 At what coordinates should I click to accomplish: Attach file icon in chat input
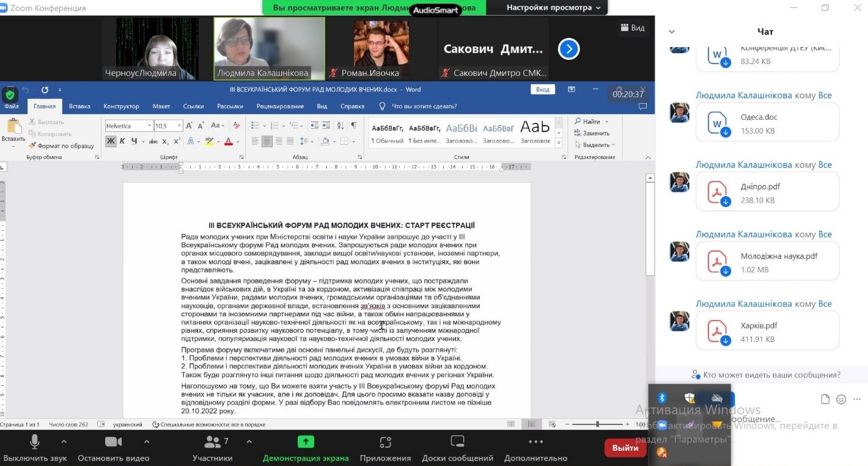(x=825, y=399)
